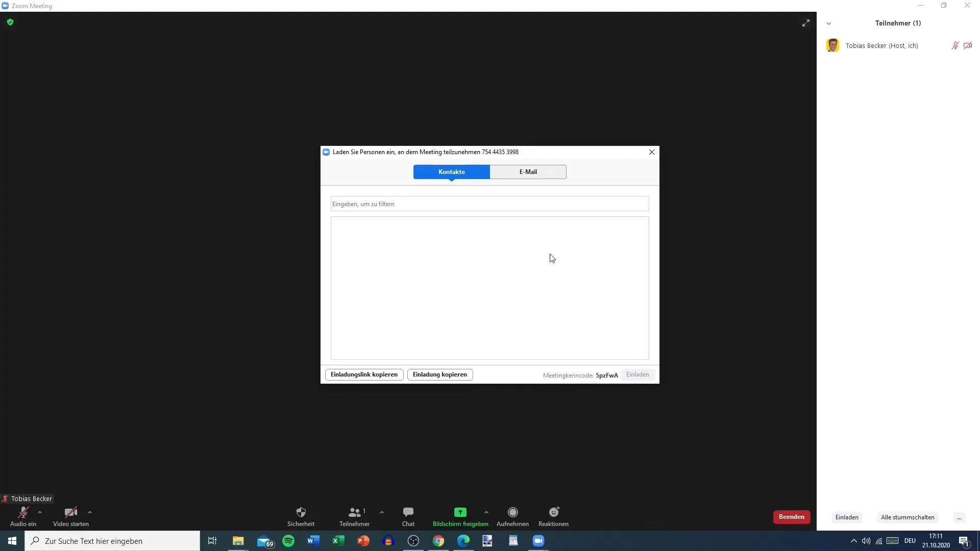Screen dimensions: 980x551
Task: Click the red Beenden button
Action: click(x=792, y=517)
